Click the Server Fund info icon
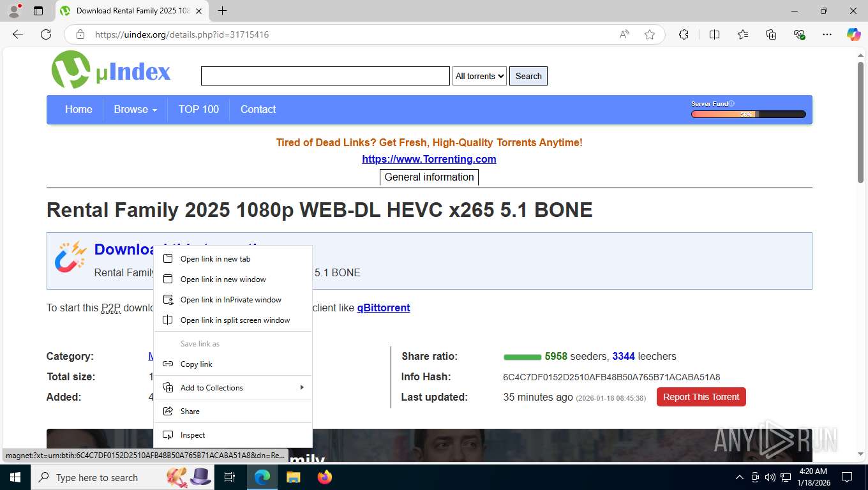 [731, 103]
